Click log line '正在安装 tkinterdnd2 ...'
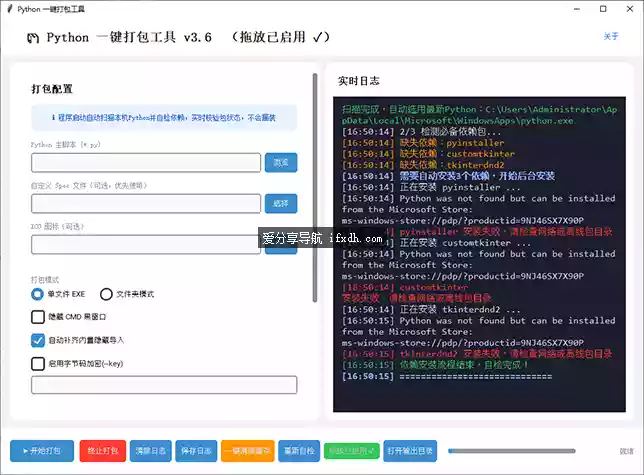Image resolution: width=644 pixels, height=475 pixels. click(x=431, y=309)
